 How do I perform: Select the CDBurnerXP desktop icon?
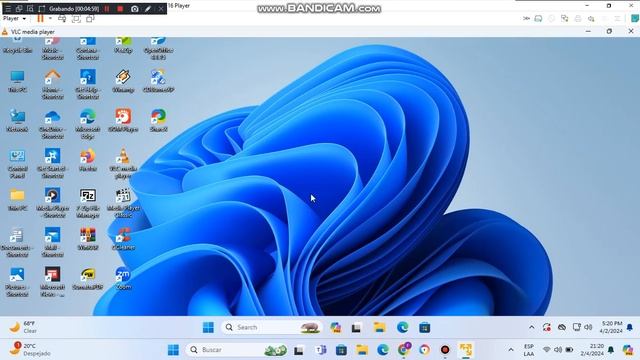pos(158,81)
